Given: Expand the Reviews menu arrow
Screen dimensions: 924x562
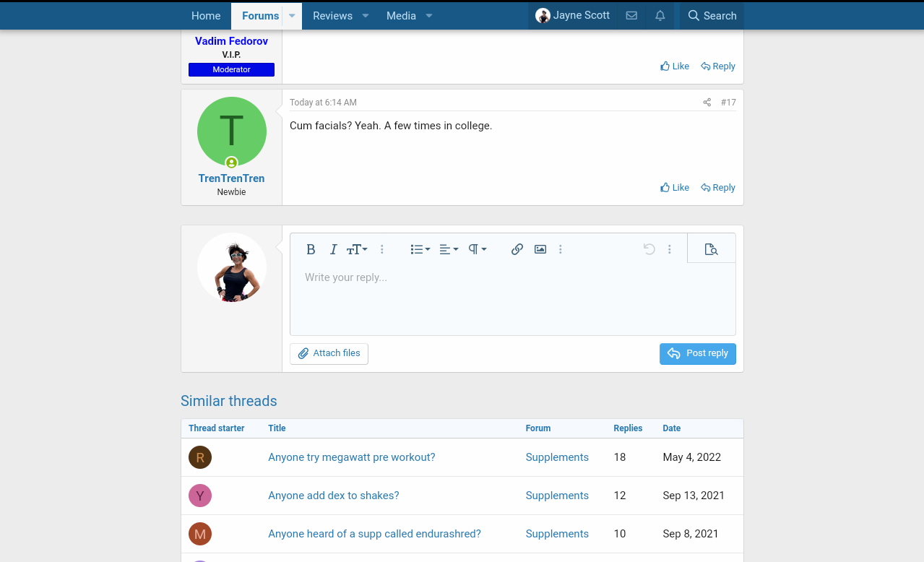Looking at the screenshot, I should click(366, 16).
